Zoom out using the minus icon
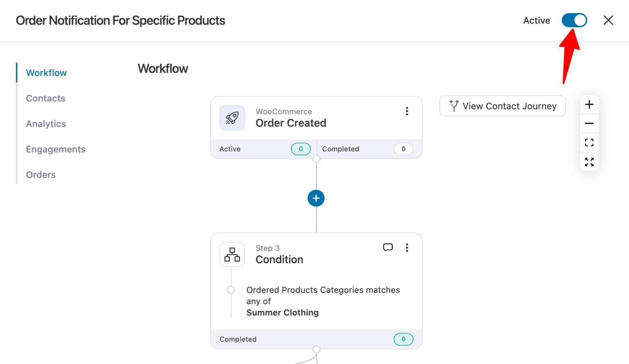The width and height of the screenshot is (629, 364). pyautogui.click(x=589, y=123)
